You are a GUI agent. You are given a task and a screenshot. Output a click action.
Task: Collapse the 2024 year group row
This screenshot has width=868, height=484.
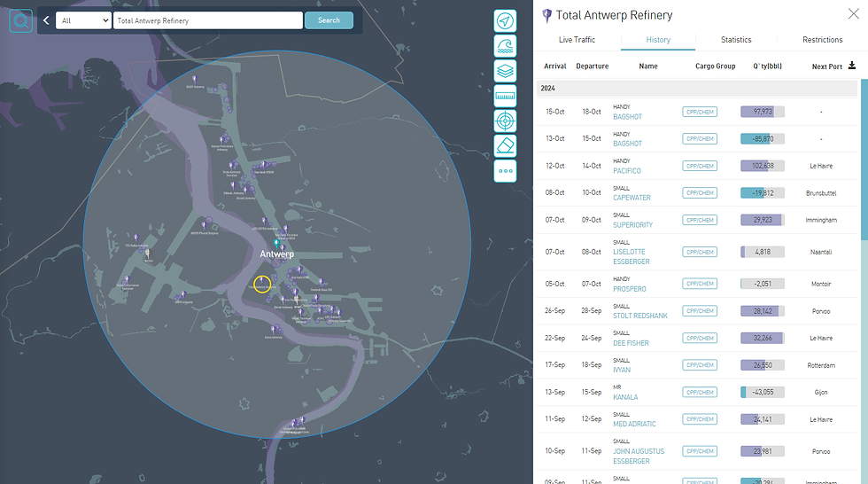point(696,88)
